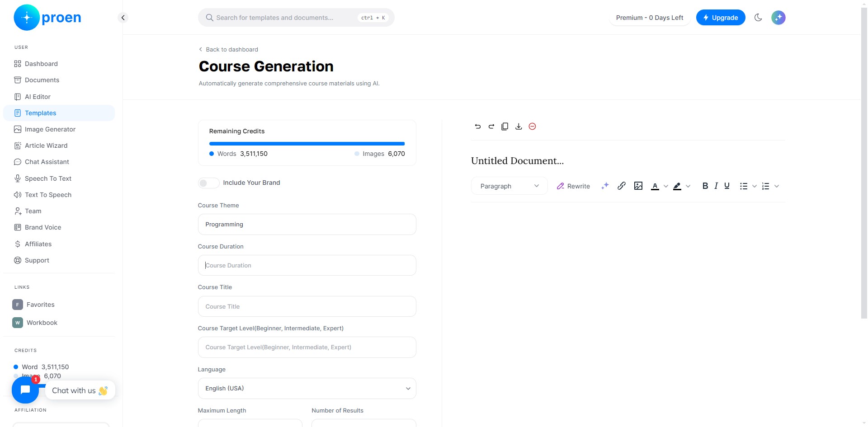
Task: Select Templates in the sidebar
Action: (59, 113)
